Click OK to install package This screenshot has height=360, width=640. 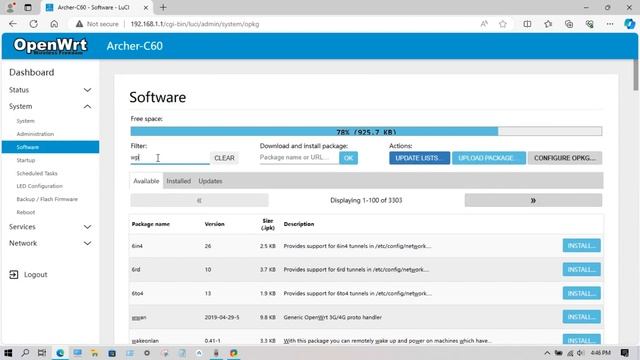pos(349,158)
